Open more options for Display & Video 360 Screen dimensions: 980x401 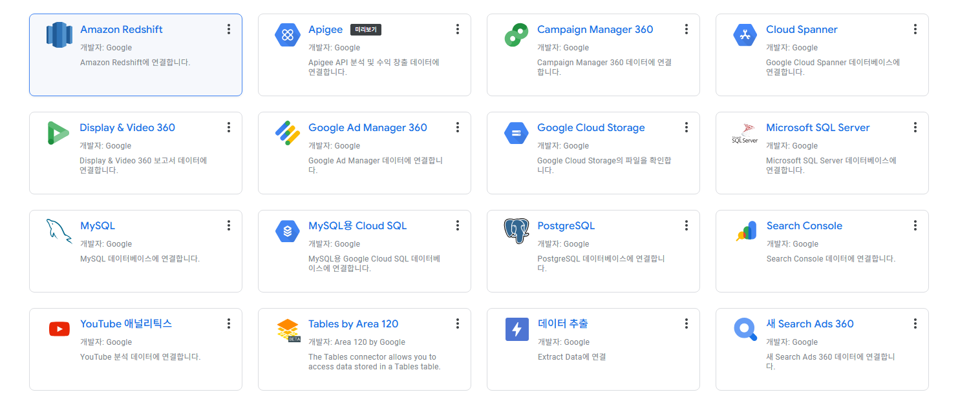229,127
